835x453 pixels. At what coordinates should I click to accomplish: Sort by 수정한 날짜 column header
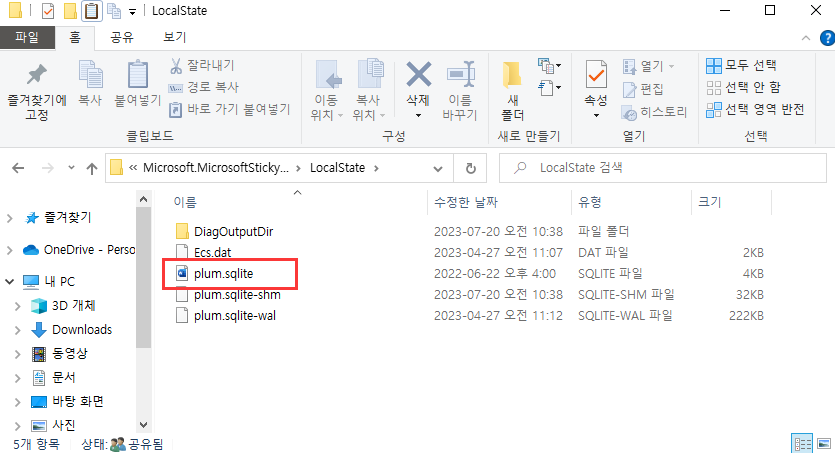(465, 202)
